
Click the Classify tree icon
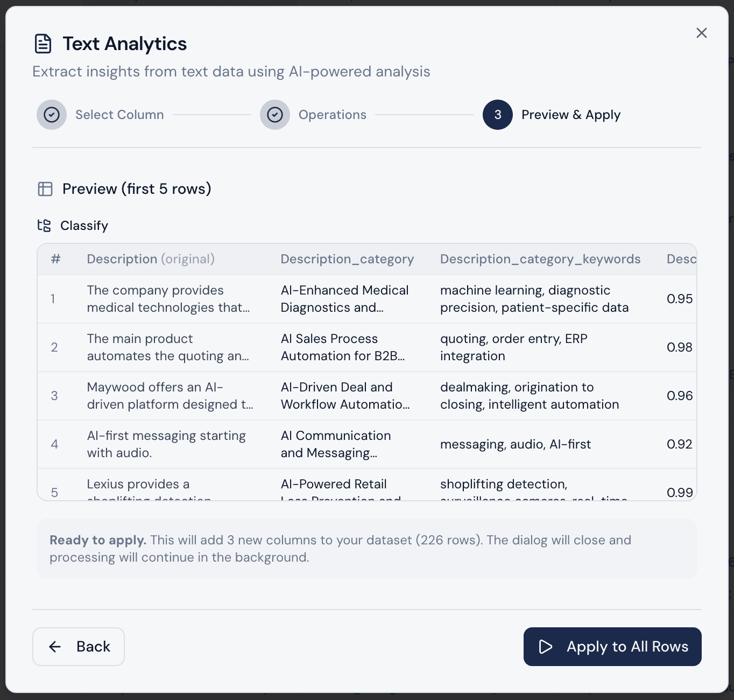click(44, 226)
